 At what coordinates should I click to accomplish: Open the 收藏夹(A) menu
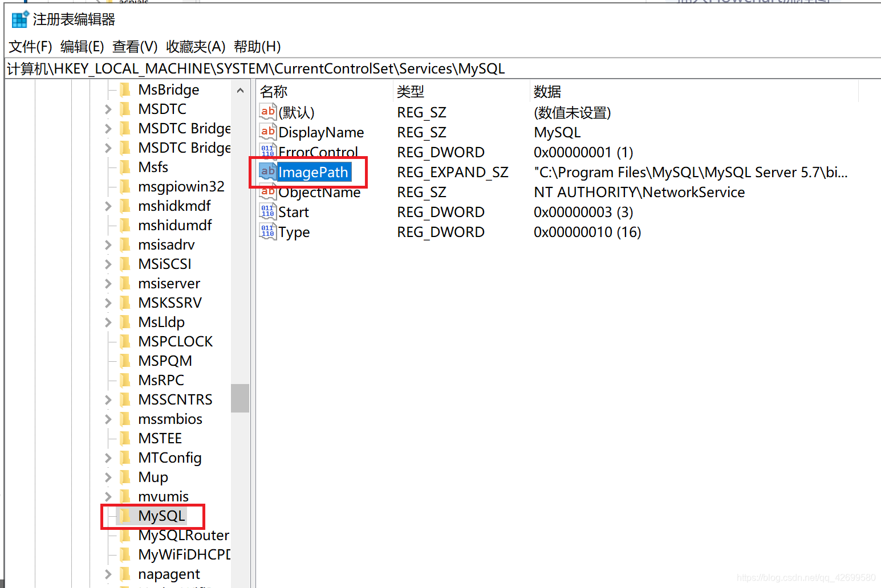point(196,47)
